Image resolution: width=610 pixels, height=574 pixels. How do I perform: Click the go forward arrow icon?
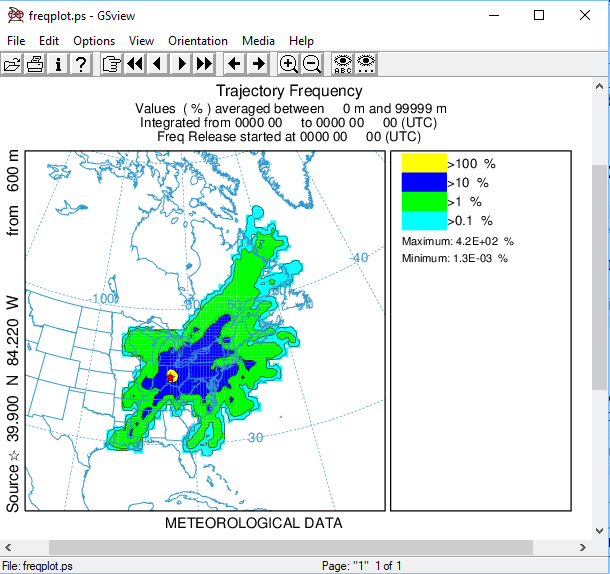click(258, 64)
